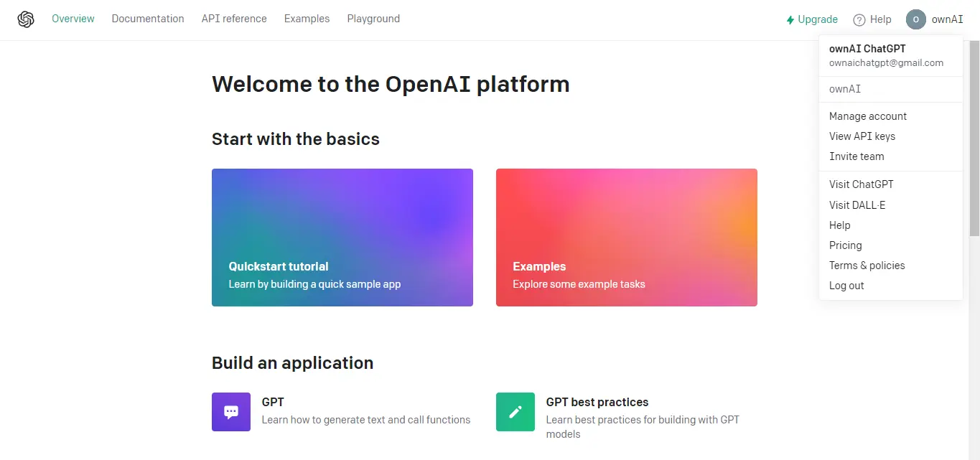Click the ownAI user avatar circle
980x460 pixels.
pos(916,19)
